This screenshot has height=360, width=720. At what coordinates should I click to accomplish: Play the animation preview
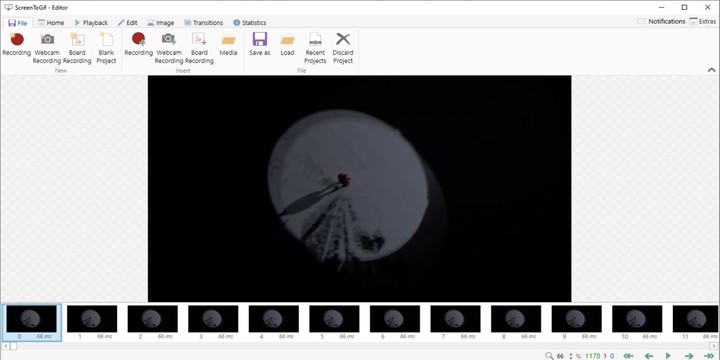(668, 356)
